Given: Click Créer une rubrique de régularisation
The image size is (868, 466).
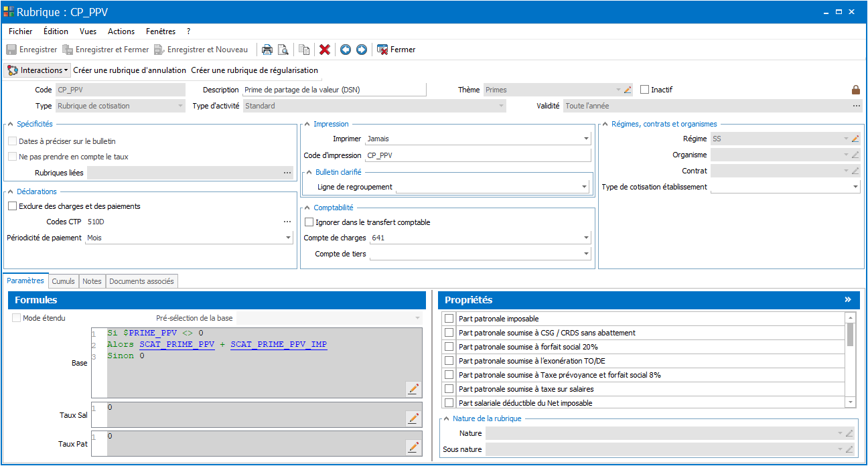Looking at the screenshot, I should 255,70.
